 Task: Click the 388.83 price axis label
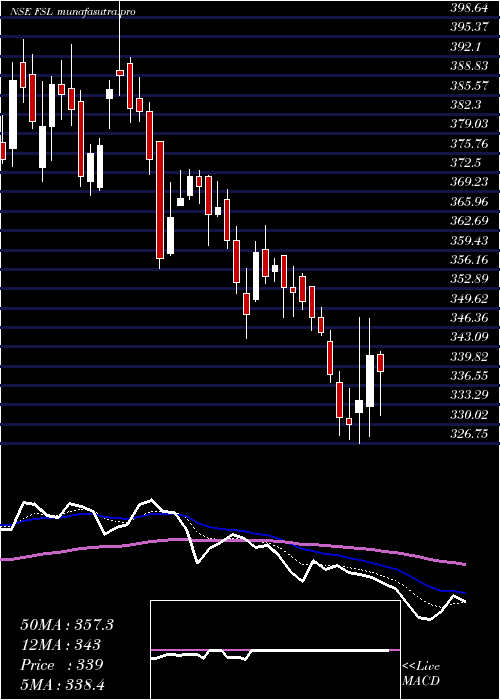pos(469,66)
